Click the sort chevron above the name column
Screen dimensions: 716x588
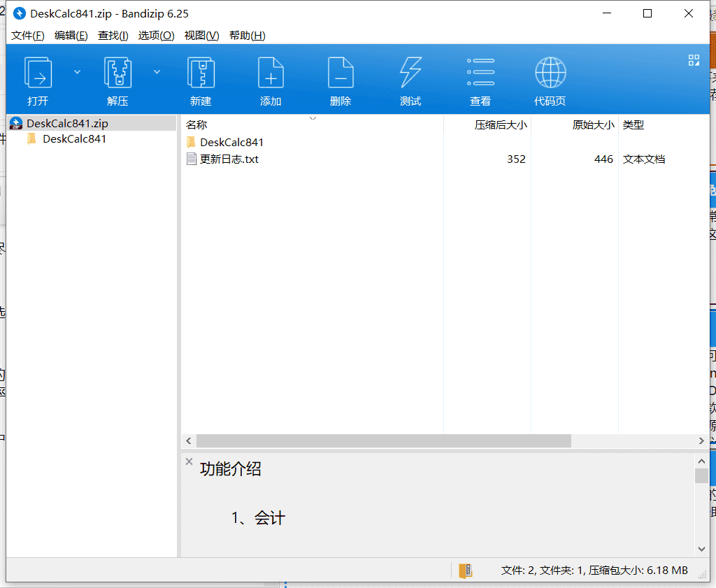pos(313,118)
